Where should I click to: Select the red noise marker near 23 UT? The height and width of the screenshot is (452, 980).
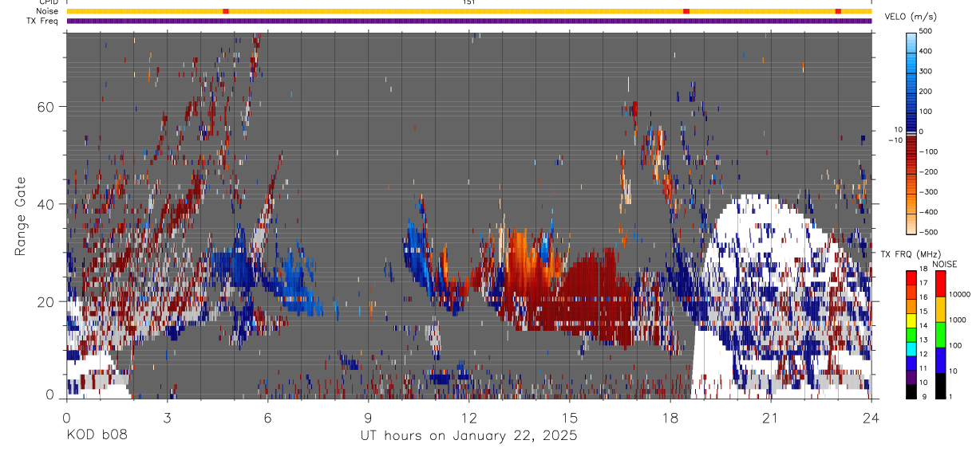(x=838, y=11)
